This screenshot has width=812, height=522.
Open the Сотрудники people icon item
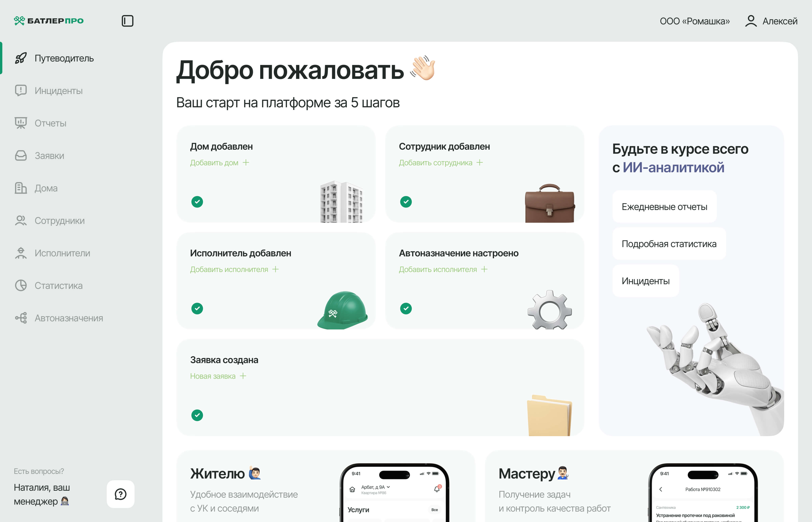21,221
